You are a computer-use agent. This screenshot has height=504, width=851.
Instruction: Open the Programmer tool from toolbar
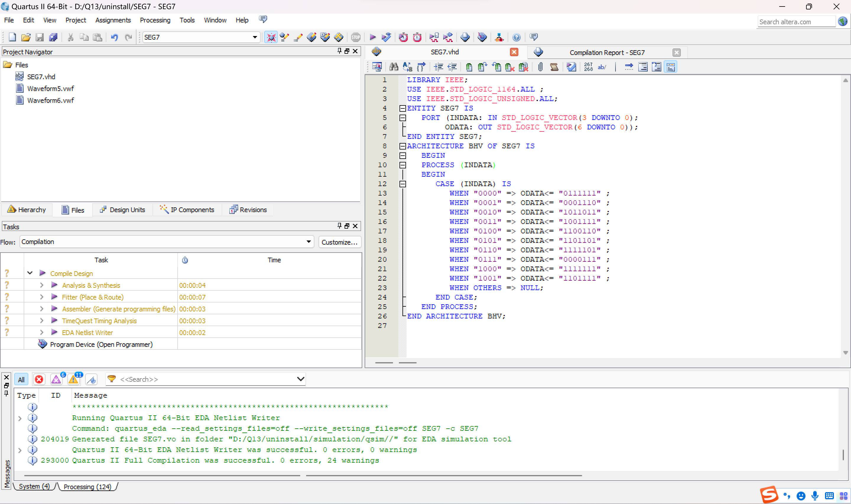point(482,37)
